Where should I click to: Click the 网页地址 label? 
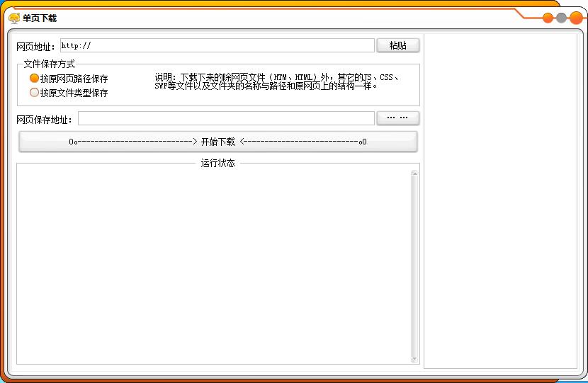pyautogui.click(x=35, y=47)
